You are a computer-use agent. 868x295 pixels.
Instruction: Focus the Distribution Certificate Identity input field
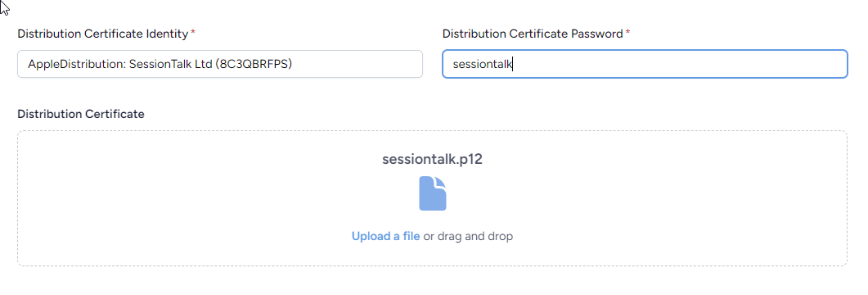tap(220, 64)
